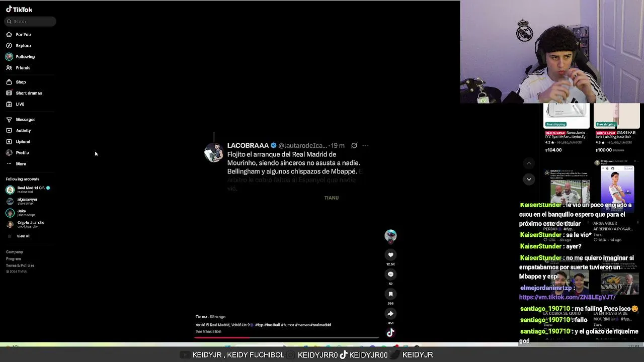Open Real Madrid C.F. followed account
Image resolution: width=644 pixels, height=362 pixels.
(x=28, y=190)
